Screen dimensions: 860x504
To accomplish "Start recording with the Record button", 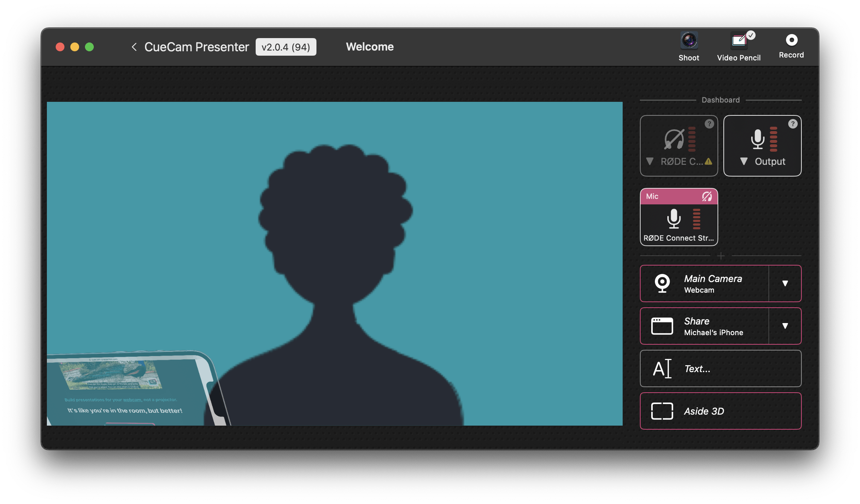I will (x=792, y=40).
